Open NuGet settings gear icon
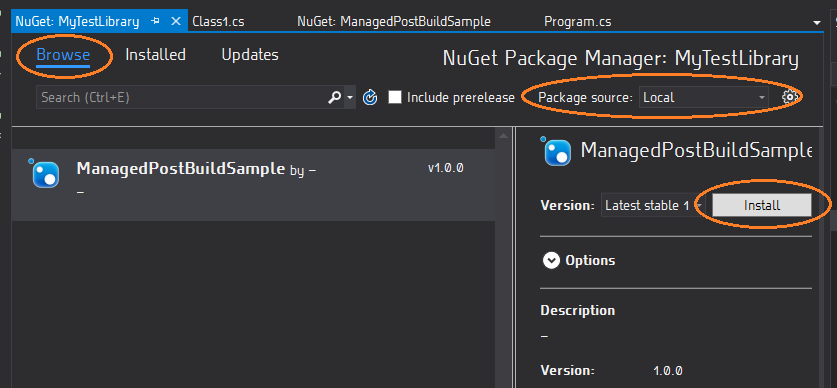This screenshot has height=388, width=837. [789, 97]
